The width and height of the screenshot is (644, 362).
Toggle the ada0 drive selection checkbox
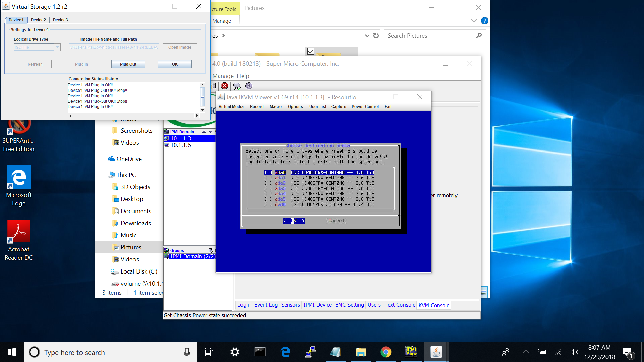point(268,173)
